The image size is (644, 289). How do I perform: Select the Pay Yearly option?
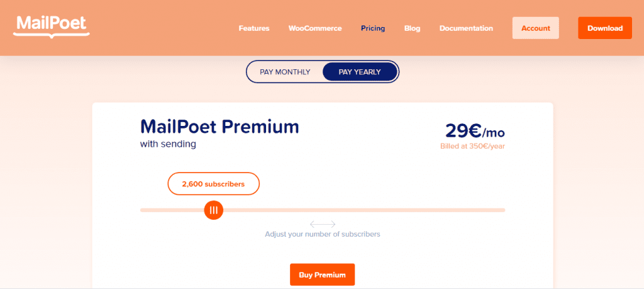360,72
